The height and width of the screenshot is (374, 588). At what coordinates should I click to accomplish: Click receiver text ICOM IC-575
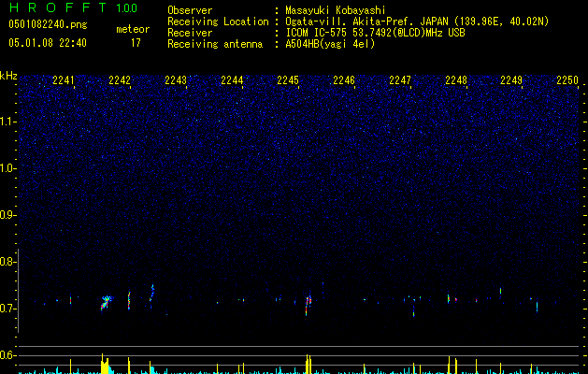[316, 33]
